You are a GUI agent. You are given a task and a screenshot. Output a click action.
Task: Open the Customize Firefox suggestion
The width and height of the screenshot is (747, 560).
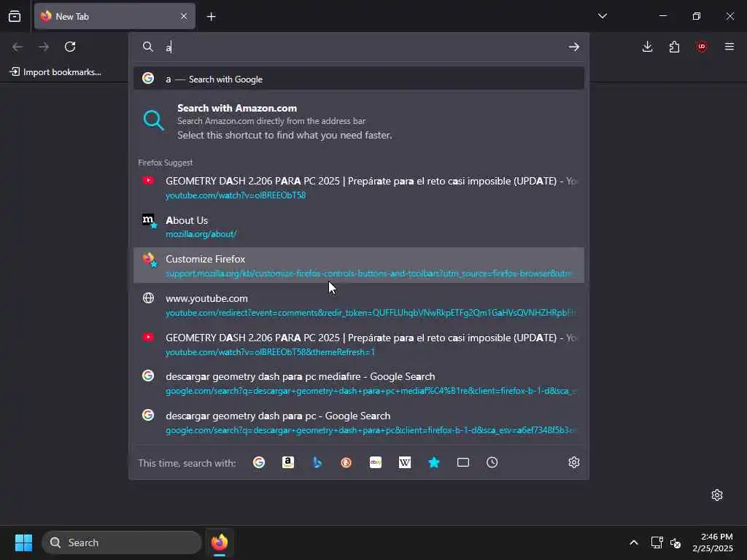tap(359, 265)
